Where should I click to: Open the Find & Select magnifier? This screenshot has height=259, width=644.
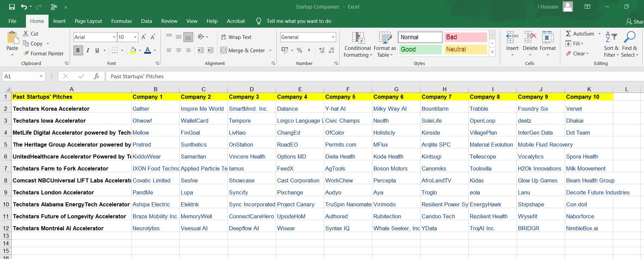pos(629,38)
